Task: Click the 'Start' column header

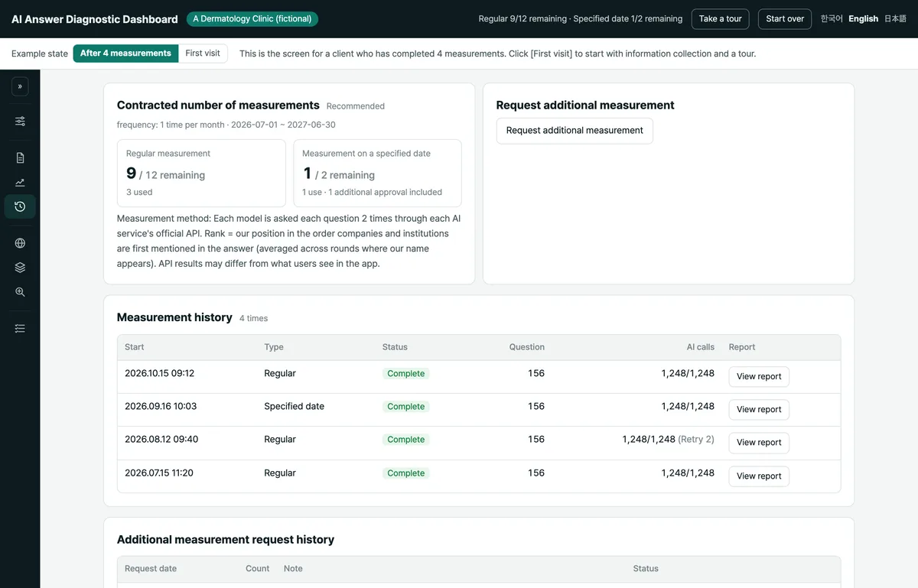Action: pos(135,347)
